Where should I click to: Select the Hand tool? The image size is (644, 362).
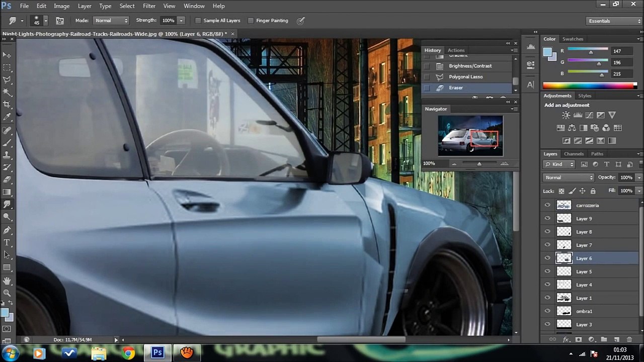[7, 281]
